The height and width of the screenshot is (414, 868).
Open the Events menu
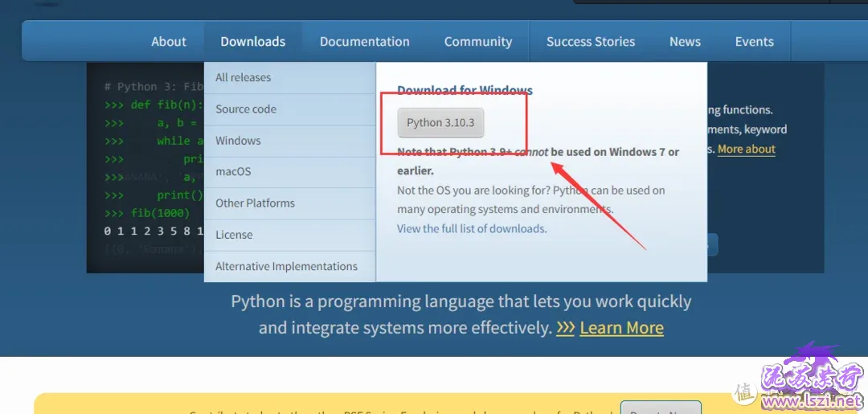pyautogui.click(x=755, y=42)
